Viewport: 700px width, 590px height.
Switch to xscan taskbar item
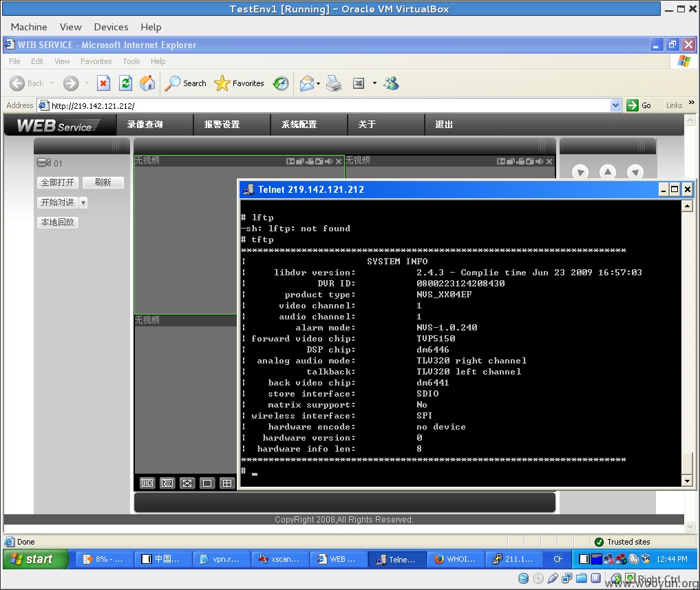click(x=279, y=559)
